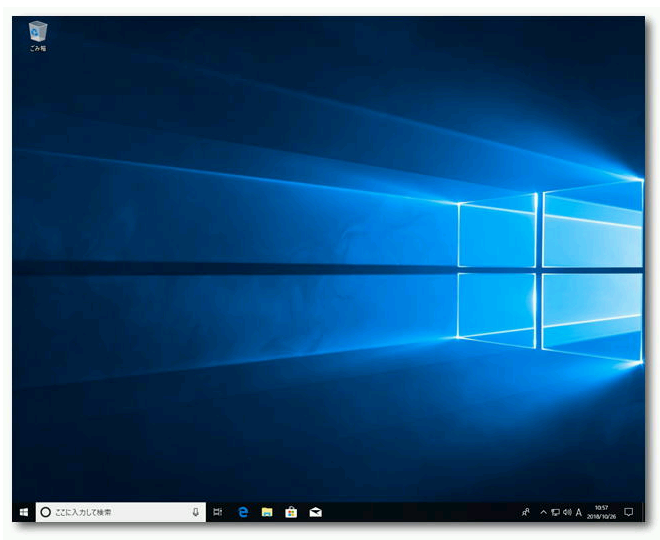Open the People icon in system tray
This screenshot has width=660, height=540.
(525, 512)
